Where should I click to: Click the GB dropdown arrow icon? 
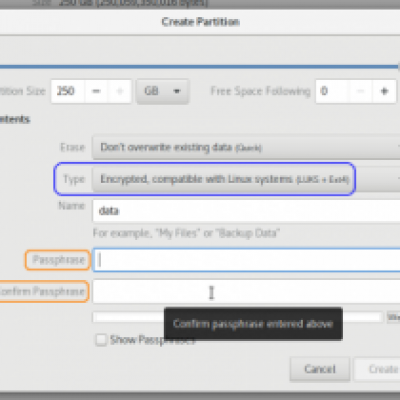pos(177,91)
